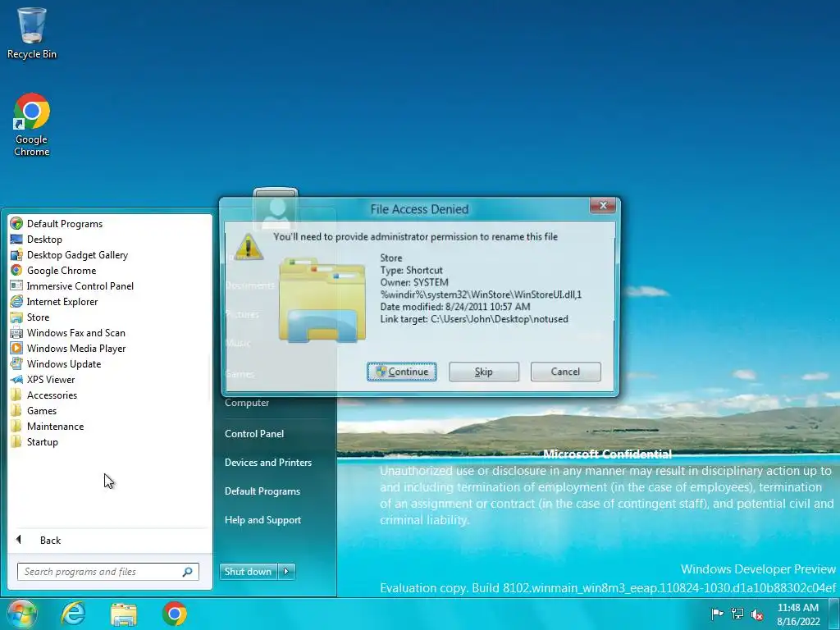
Task: Click the 'Link target' line in the dialog
Action: (x=474, y=319)
